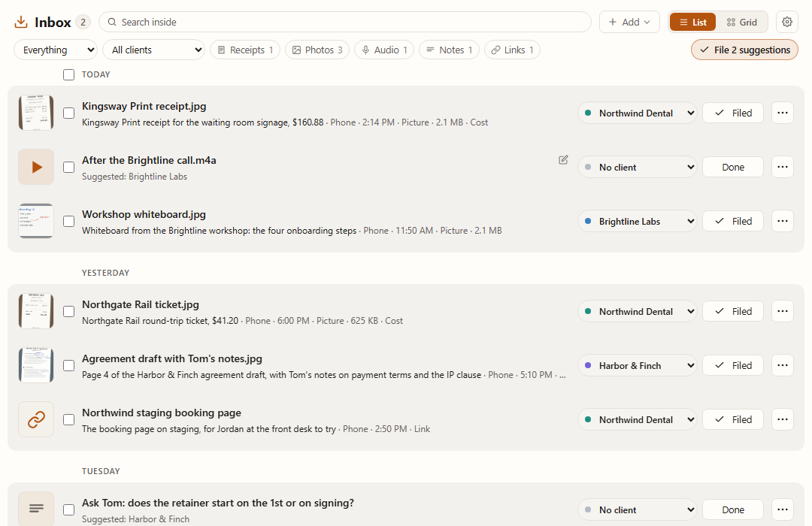The image size is (812, 526).
Task: Open the settings gear
Action: point(787,23)
